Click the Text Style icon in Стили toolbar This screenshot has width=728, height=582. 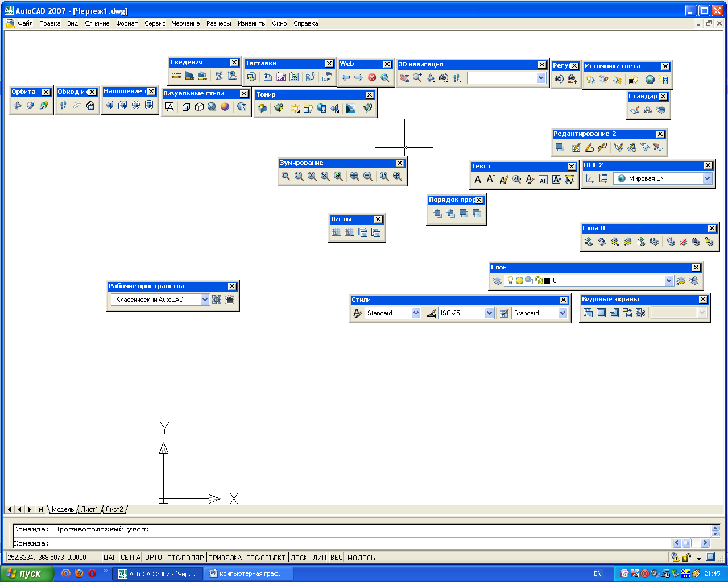pyautogui.click(x=357, y=313)
